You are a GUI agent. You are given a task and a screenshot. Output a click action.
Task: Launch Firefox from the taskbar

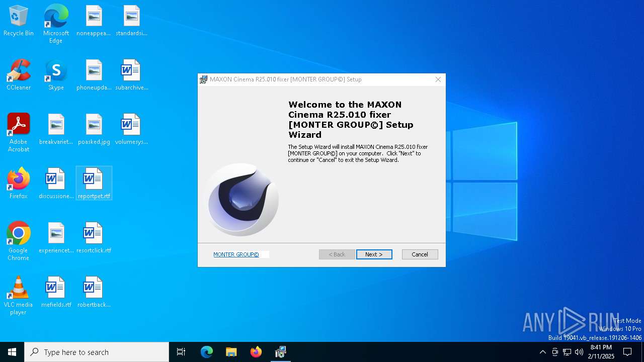tap(256, 352)
